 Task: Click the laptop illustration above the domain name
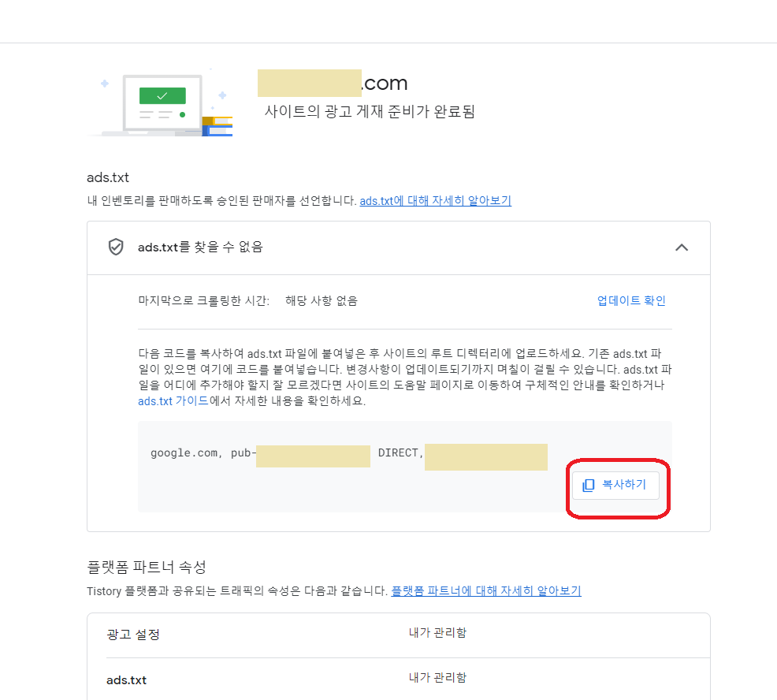(x=162, y=99)
